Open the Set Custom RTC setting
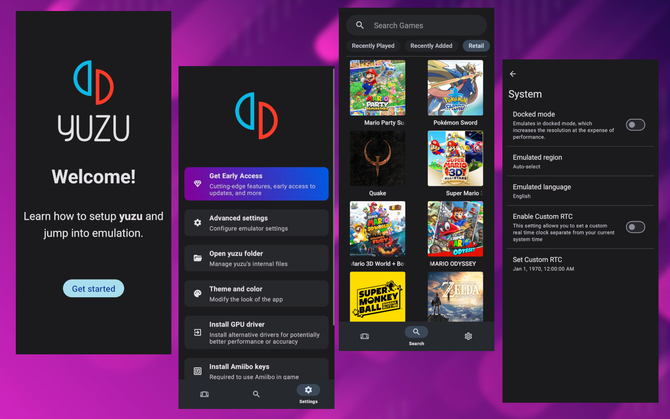670x419 pixels. pyautogui.click(x=580, y=264)
